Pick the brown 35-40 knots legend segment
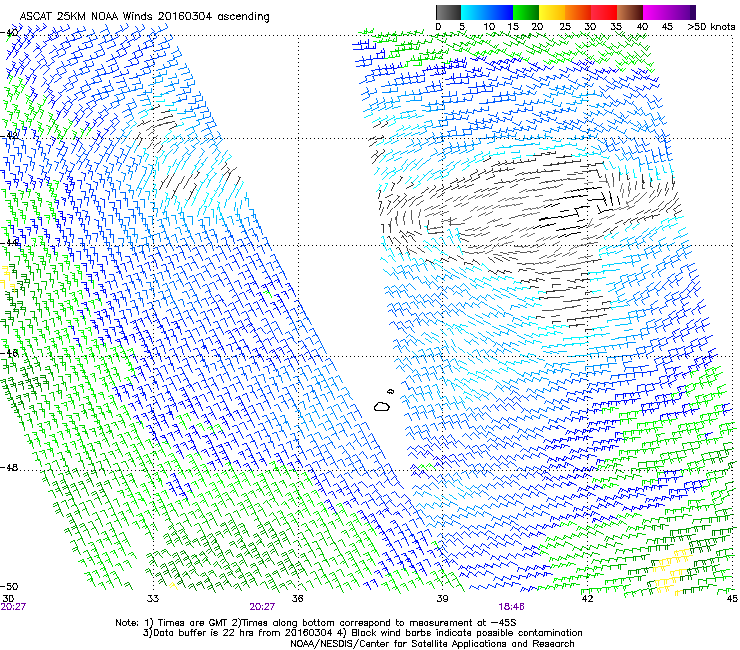 [x=630, y=12]
